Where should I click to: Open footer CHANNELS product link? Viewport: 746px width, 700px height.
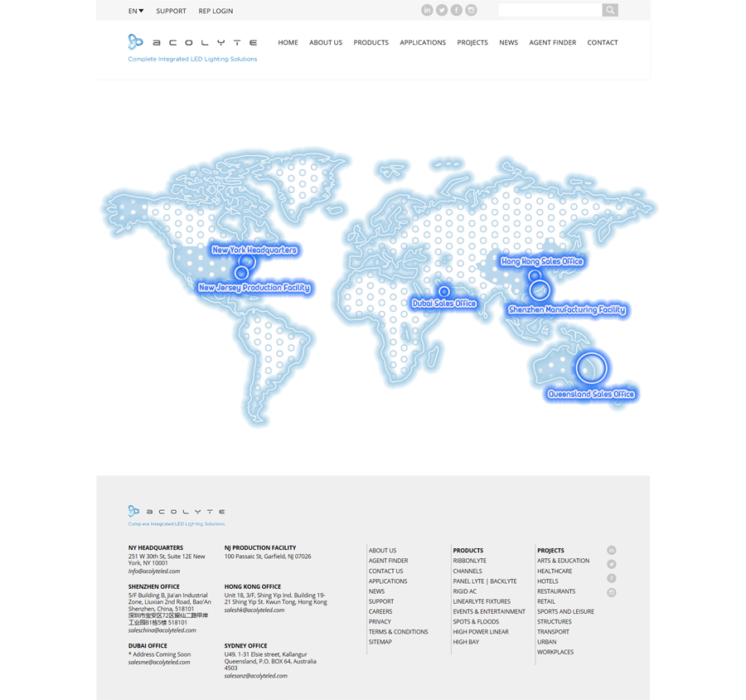click(467, 571)
